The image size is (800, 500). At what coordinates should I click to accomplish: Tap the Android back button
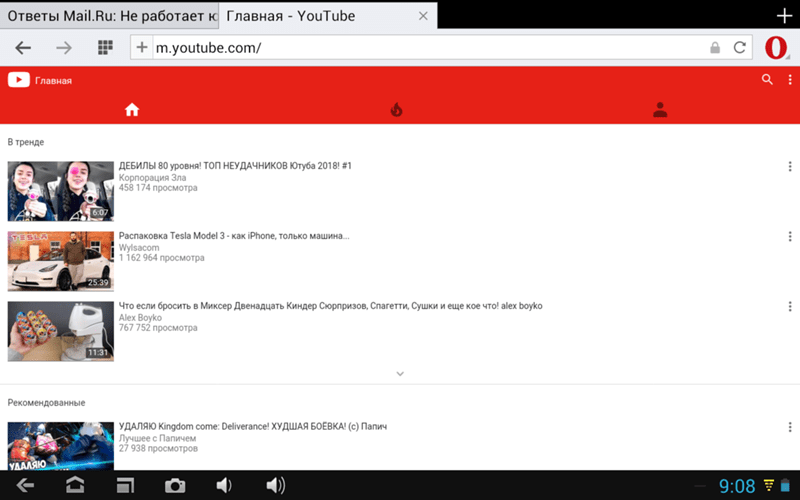[25, 485]
